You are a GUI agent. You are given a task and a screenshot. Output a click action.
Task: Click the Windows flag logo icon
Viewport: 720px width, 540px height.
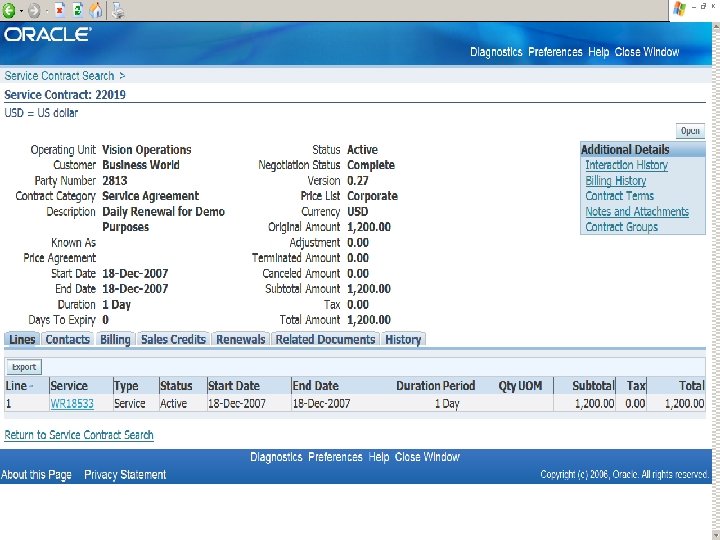coord(680,9)
